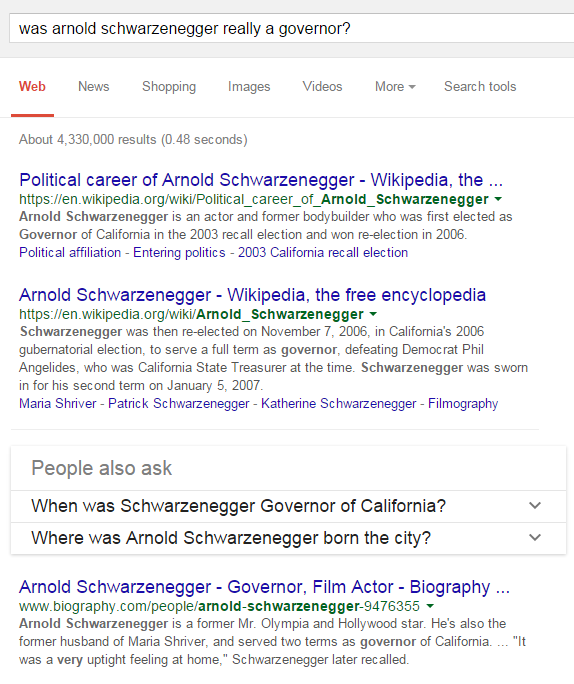Follow the "Entering politics" sitelink
The height and width of the screenshot is (684, 574).
tap(179, 253)
